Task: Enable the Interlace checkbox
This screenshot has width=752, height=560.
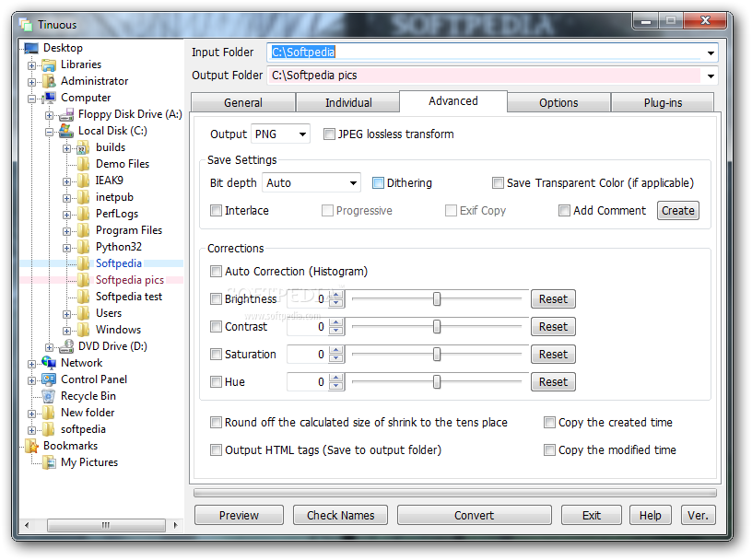Action: point(216,211)
